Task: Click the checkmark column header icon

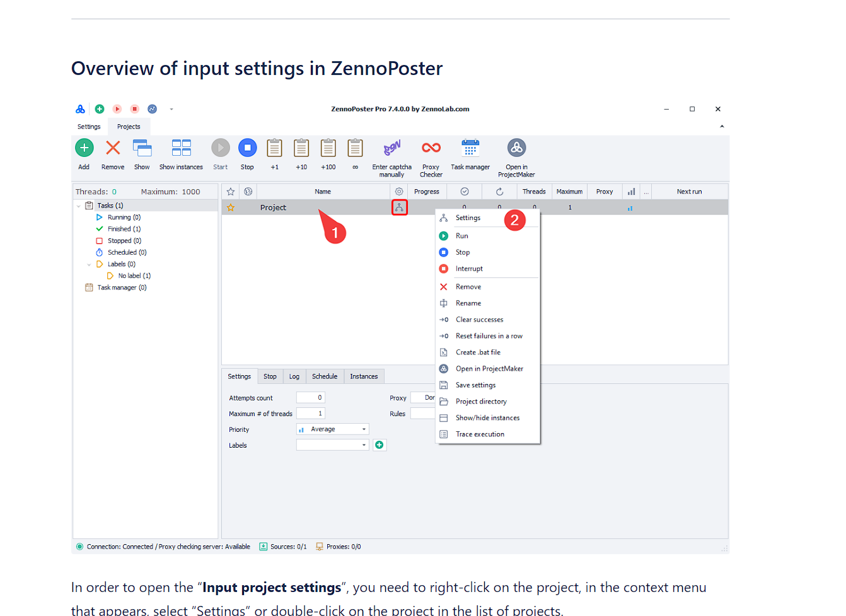Action: pyautogui.click(x=465, y=192)
